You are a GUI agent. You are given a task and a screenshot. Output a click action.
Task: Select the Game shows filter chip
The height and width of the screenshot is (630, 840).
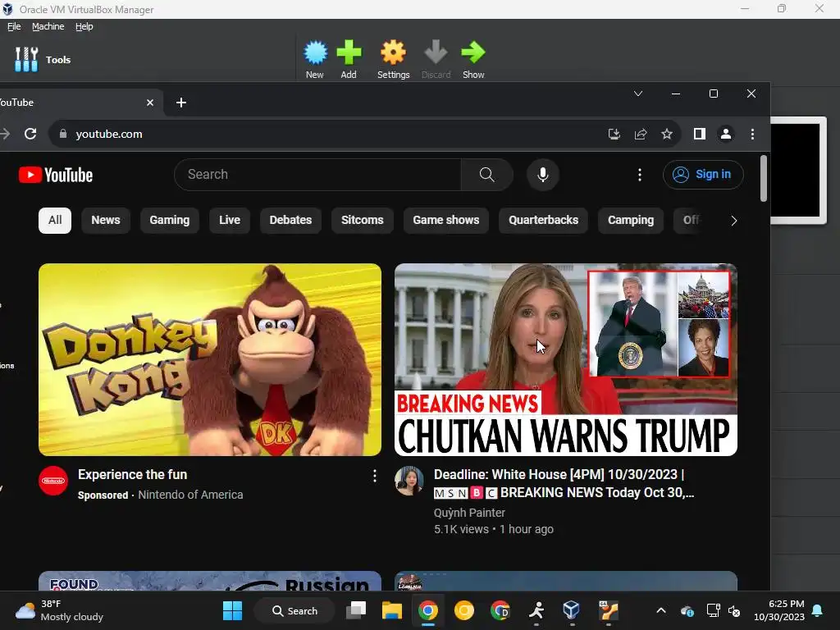pyautogui.click(x=445, y=220)
